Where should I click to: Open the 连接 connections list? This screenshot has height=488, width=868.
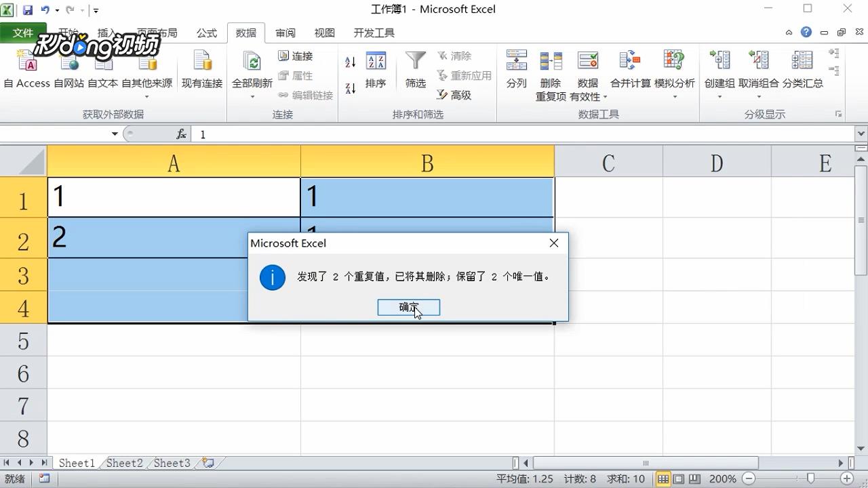coord(296,56)
